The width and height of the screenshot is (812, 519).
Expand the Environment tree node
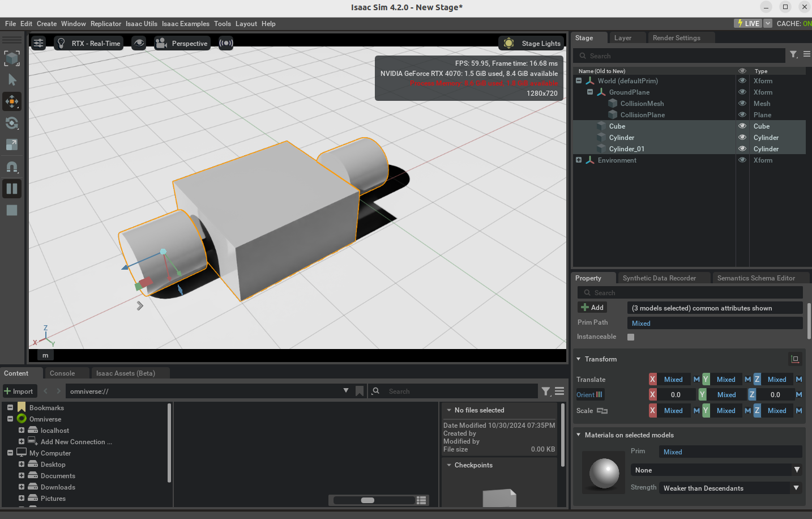pyautogui.click(x=579, y=160)
